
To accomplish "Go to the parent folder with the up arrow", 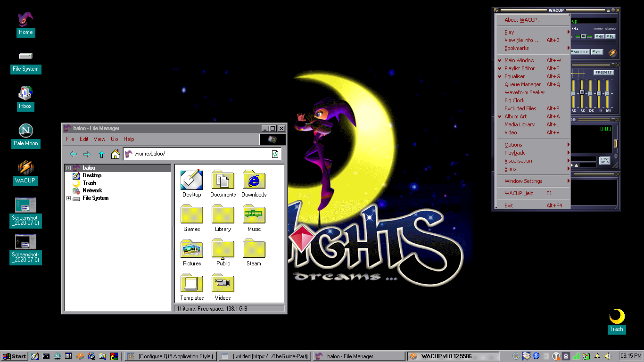I will coord(101,154).
